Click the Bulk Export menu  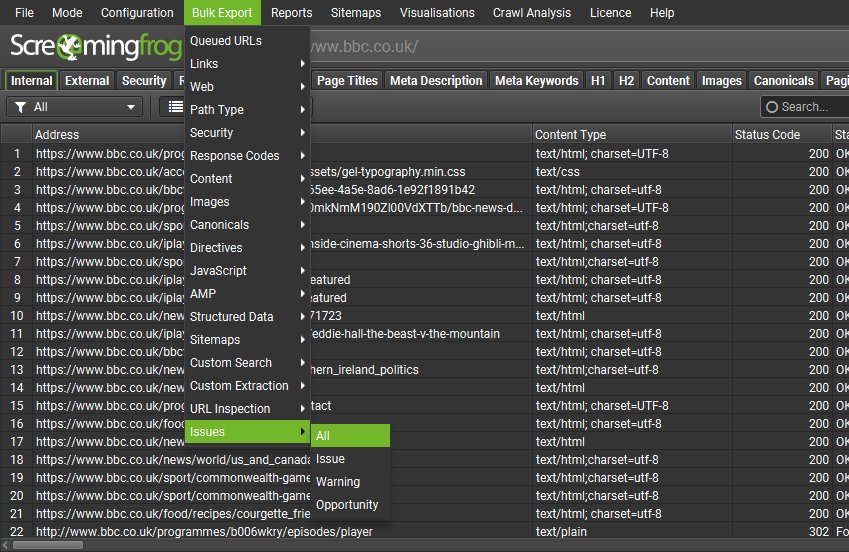pos(222,12)
